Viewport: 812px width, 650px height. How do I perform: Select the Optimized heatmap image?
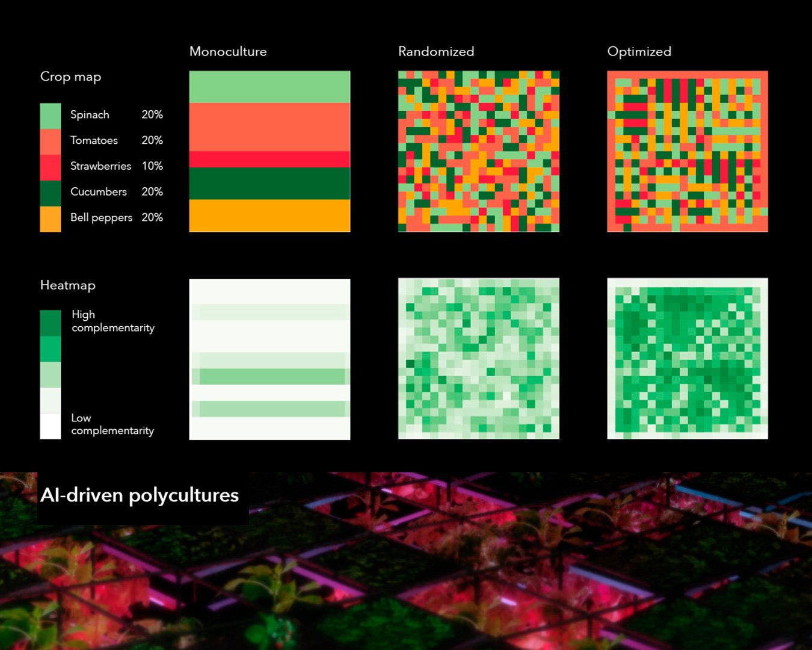tap(687, 359)
